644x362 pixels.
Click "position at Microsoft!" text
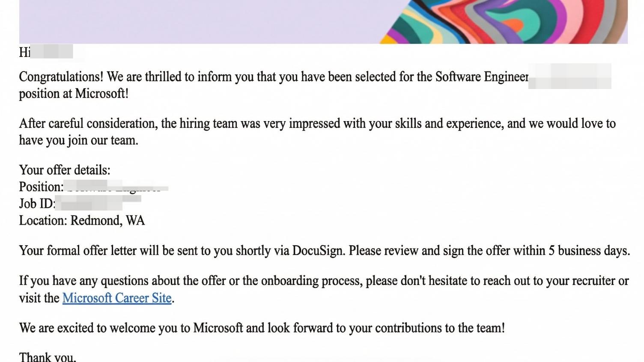point(74,94)
